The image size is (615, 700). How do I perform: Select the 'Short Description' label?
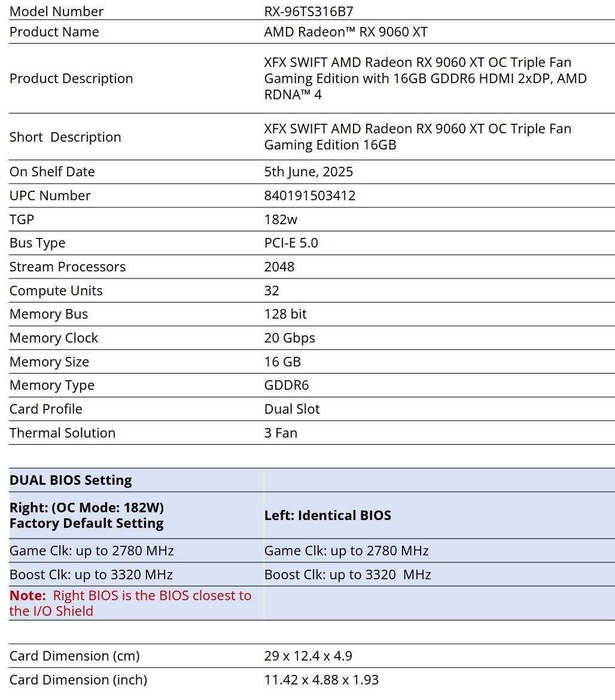(65, 137)
